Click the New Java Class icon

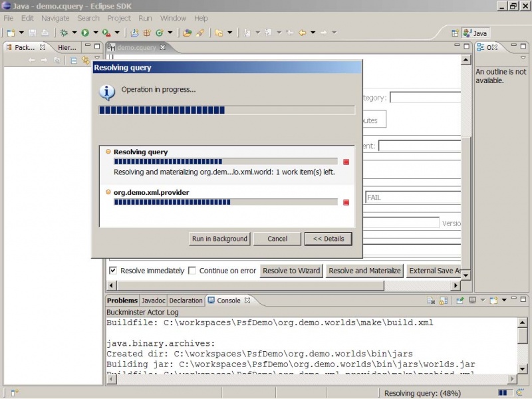tap(160, 33)
